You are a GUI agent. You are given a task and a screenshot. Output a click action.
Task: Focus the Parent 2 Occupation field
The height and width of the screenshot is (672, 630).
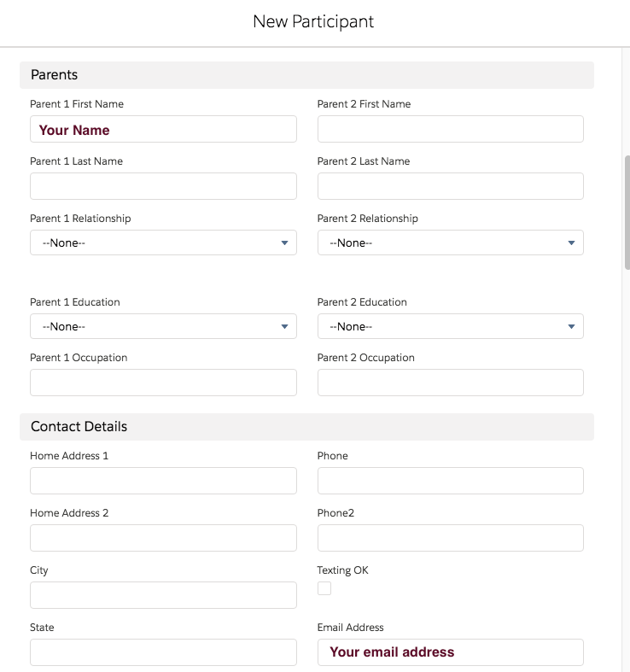(x=451, y=383)
